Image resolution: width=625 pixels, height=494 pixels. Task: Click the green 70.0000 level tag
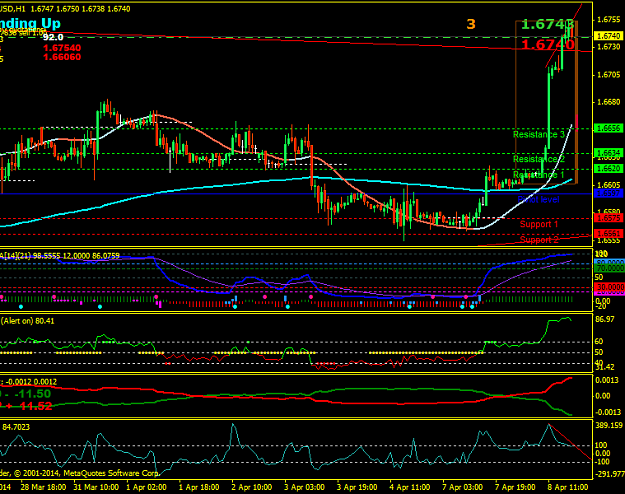click(609, 269)
